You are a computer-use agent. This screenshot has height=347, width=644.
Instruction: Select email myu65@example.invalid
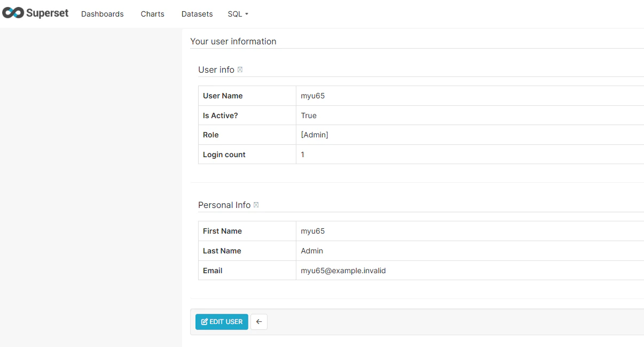(x=343, y=271)
